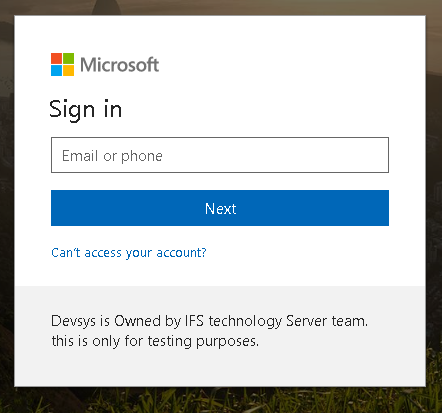Click the placeholder text Email or phone
Screen dimensions: 442x413
tap(112, 156)
